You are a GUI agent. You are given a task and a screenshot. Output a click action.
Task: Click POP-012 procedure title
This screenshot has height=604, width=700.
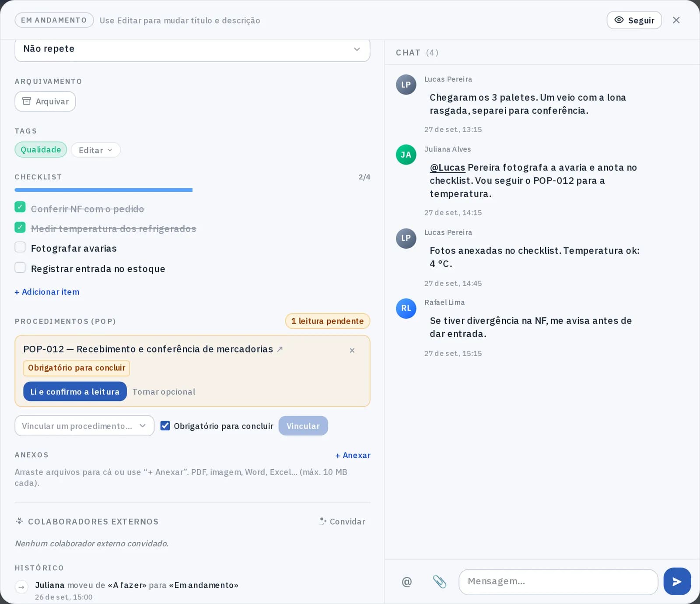[x=148, y=349]
